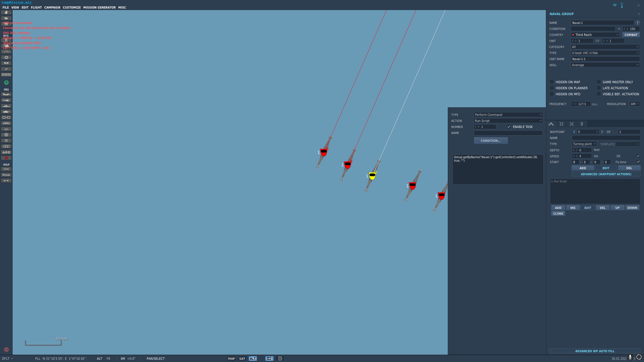
Task: Open the CATEGORY All dropdown
Action: coord(605,47)
